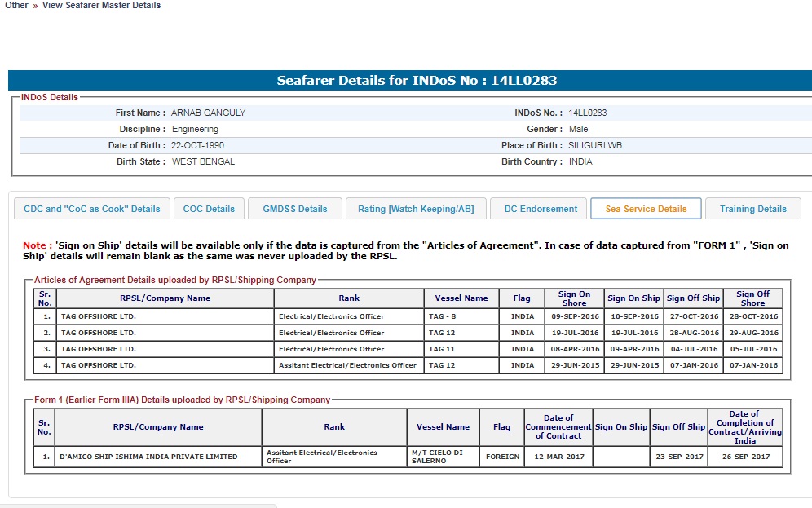Image resolution: width=812 pixels, height=508 pixels.
Task: Switch to the GMDSS Details tab
Action: tap(294, 209)
